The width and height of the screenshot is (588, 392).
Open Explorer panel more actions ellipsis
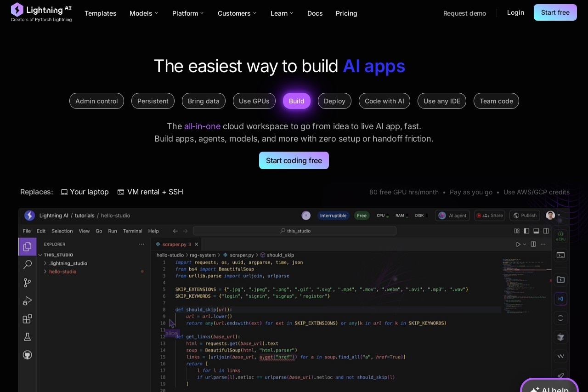pyautogui.click(x=141, y=244)
